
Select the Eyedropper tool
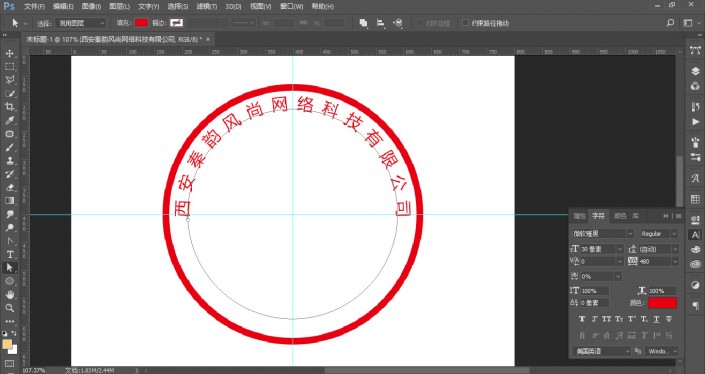tap(9, 120)
